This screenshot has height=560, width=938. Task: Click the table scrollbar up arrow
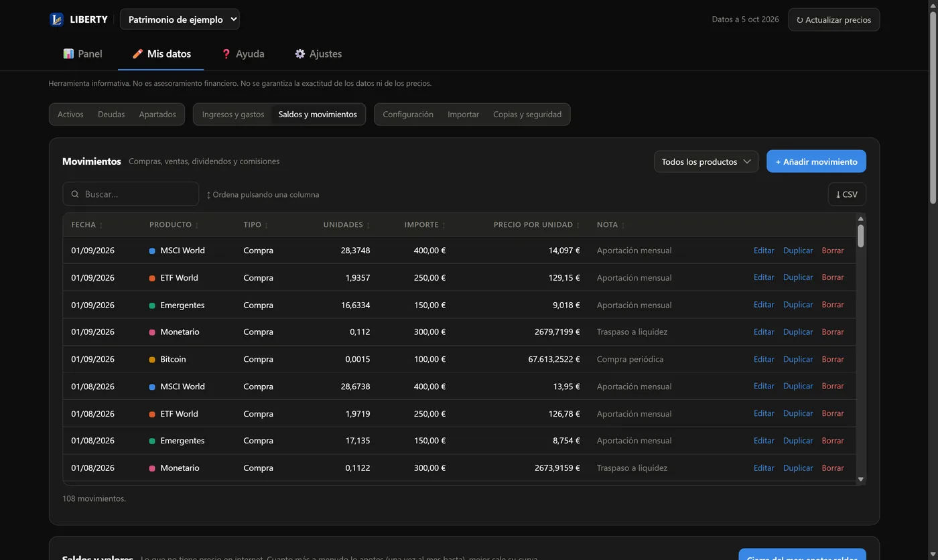tap(861, 219)
